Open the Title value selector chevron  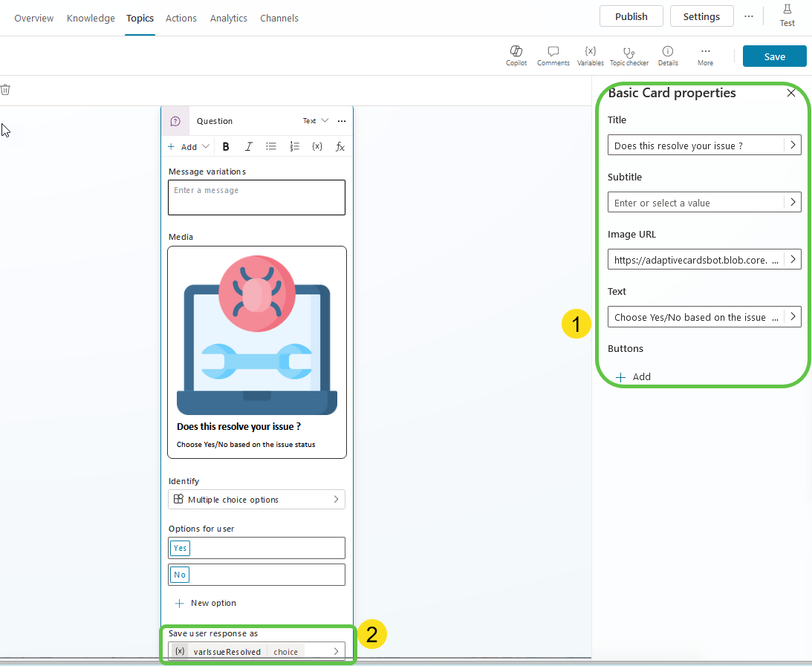[793, 145]
